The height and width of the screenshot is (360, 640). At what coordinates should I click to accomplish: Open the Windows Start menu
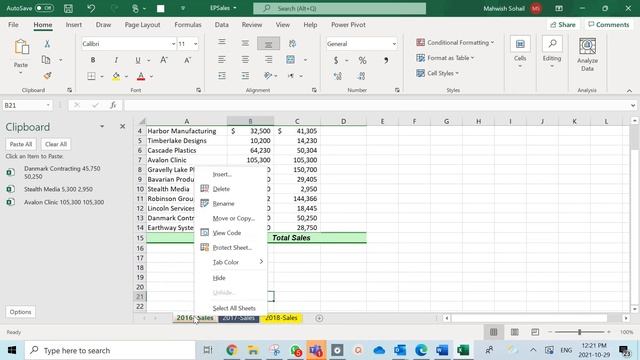[11, 350]
